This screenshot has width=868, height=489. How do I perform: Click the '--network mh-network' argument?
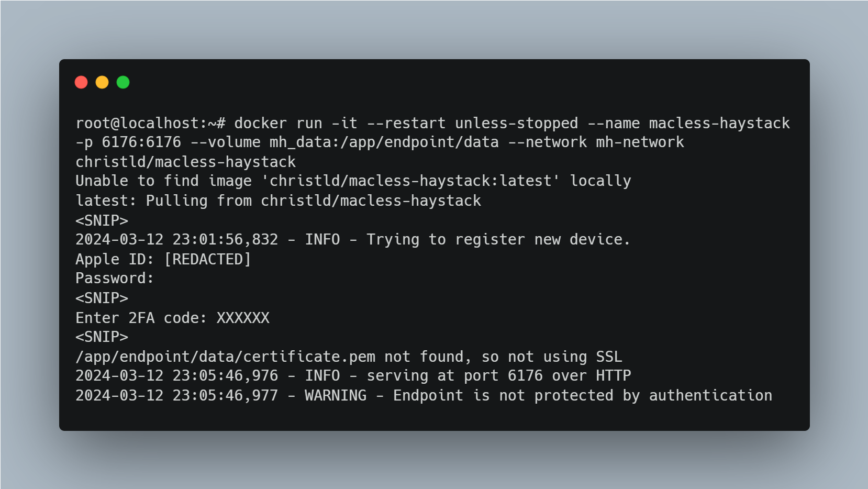[x=596, y=142]
